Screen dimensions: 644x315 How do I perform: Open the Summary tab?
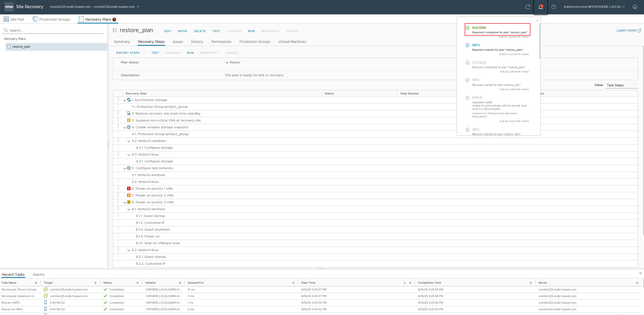coord(122,42)
